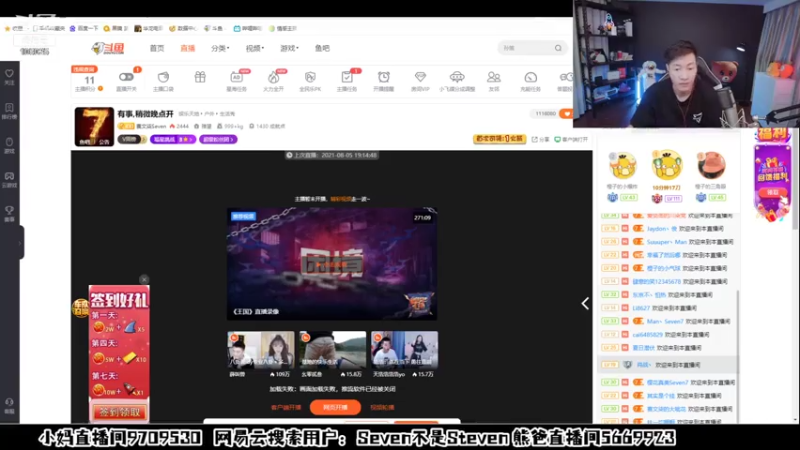Viewport: 800px width, 450px height.
Task: Expand the 视频 dropdown menu
Action: click(x=255, y=48)
